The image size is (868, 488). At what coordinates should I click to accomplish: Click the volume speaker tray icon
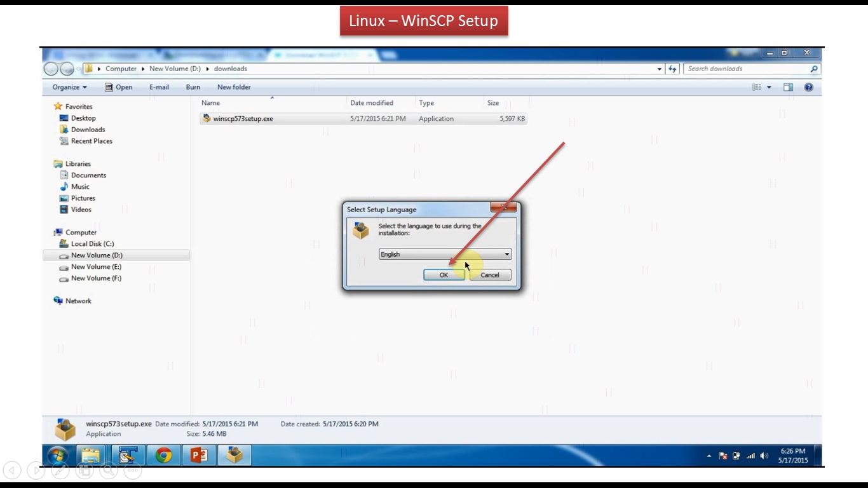coord(764,456)
